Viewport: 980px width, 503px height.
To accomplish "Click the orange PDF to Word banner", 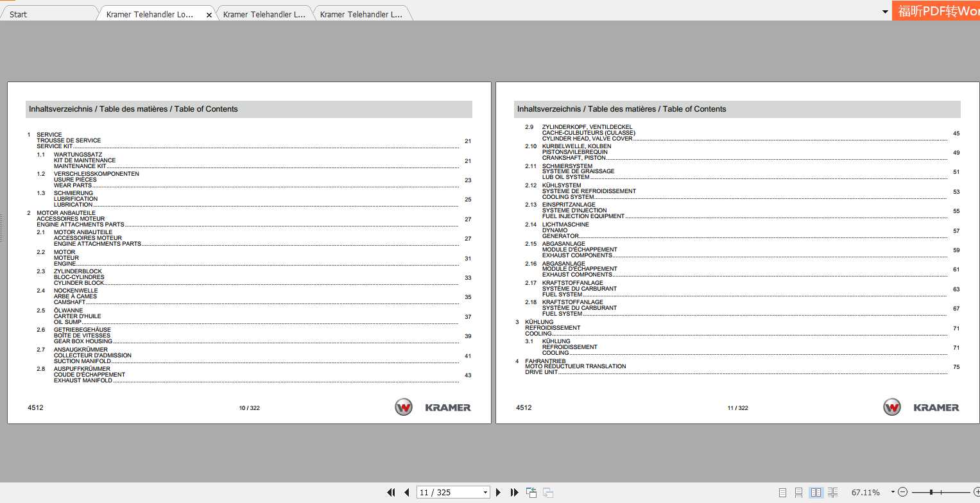I will [936, 10].
